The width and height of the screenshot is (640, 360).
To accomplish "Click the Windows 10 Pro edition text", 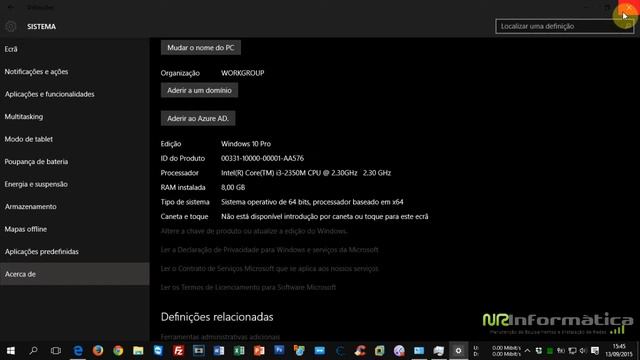I will 246,144.
